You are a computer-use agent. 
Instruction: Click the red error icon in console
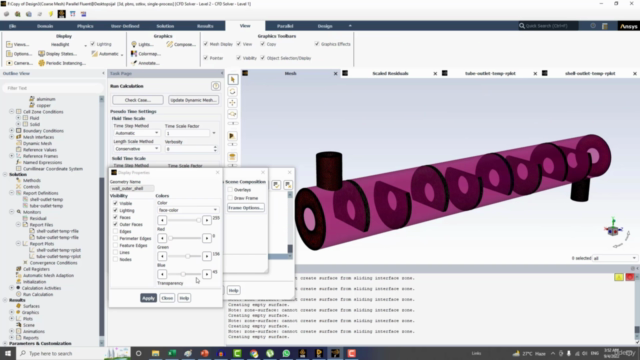point(630,277)
